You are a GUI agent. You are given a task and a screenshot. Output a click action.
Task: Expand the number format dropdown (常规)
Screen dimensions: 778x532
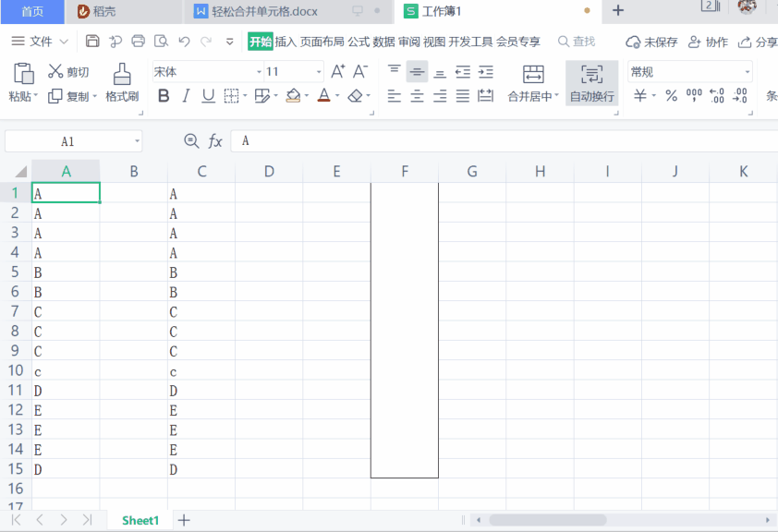click(x=748, y=72)
